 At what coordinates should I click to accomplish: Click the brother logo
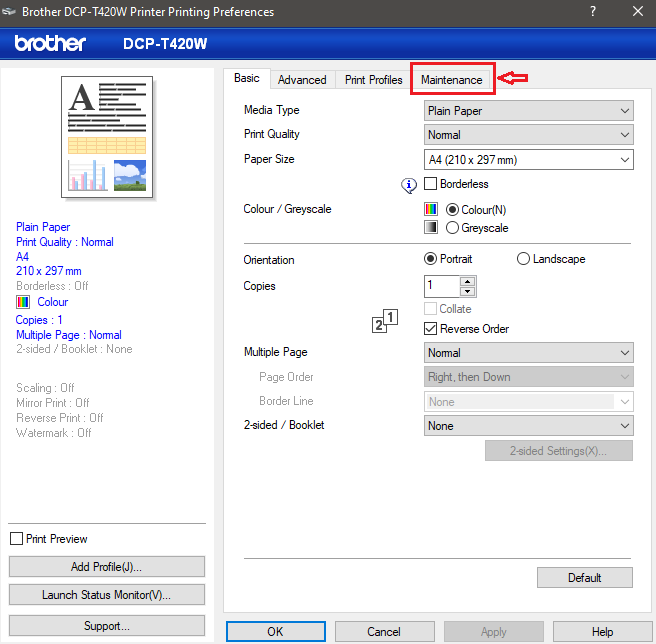click(x=50, y=43)
